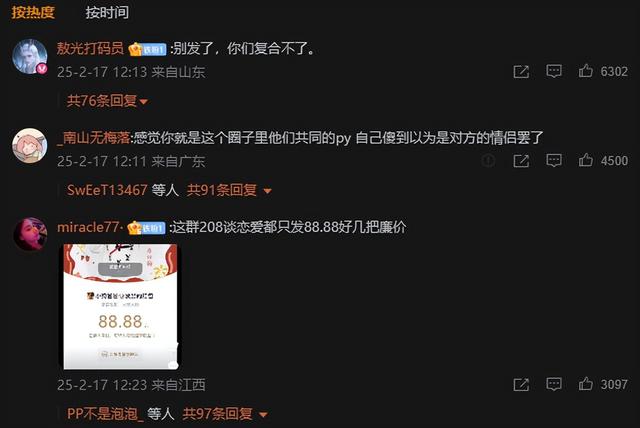Expand the 共76条回复 replies
The image size is (640, 428).
[107, 100]
